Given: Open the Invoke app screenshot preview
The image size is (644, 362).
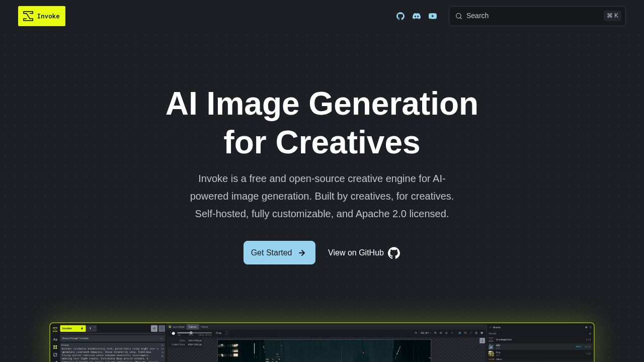Looking at the screenshot, I should (322, 342).
